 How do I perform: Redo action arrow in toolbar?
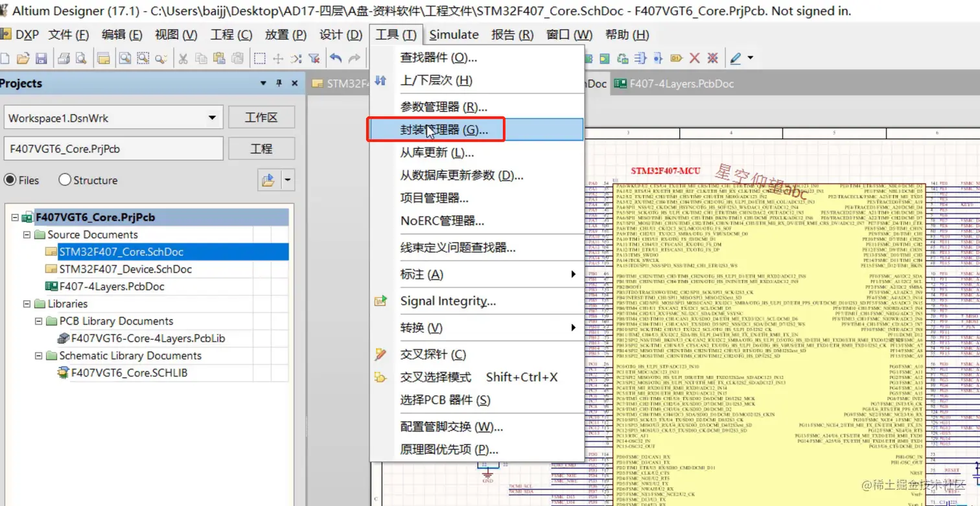pyautogui.click(x=354, y=58)
